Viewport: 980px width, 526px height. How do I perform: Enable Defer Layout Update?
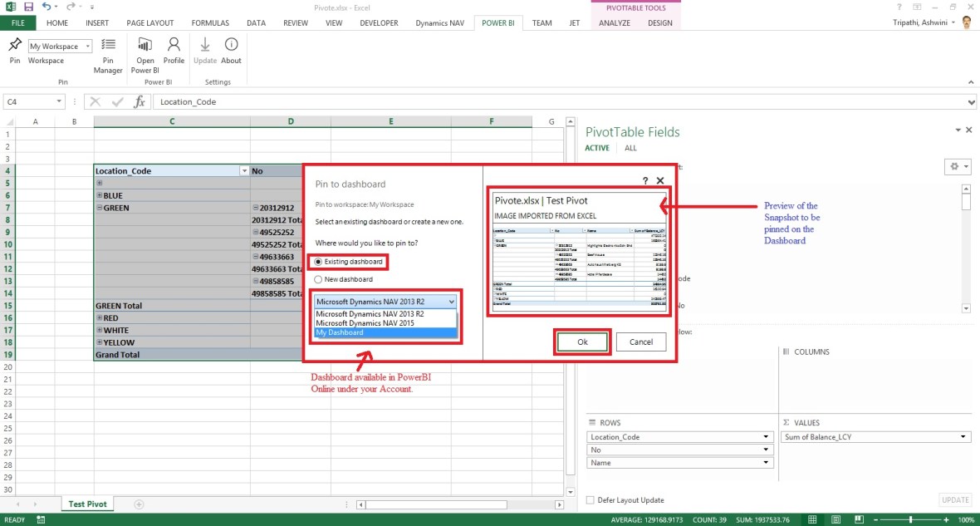[x=590, y=499]
